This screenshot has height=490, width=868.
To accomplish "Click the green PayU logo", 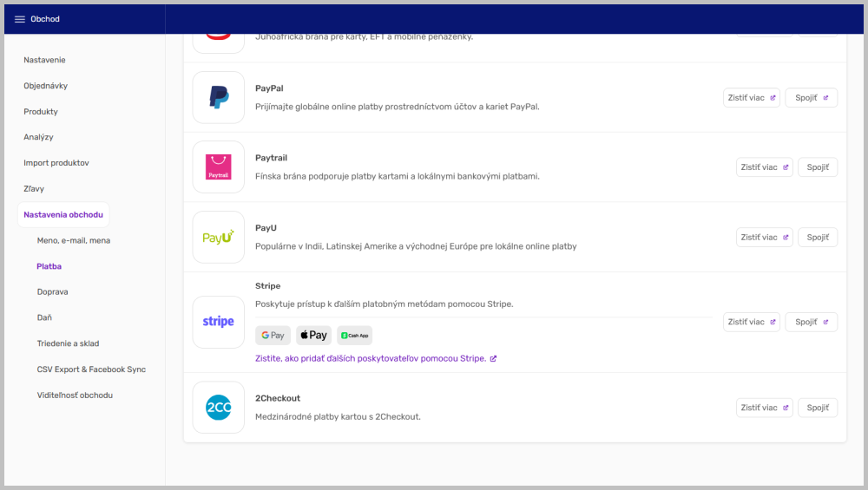I will point(219,237).
